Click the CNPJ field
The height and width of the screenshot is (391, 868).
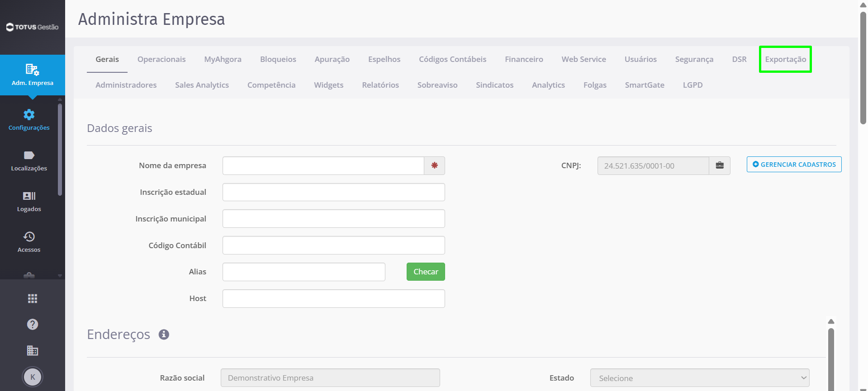tap(653, 165)
